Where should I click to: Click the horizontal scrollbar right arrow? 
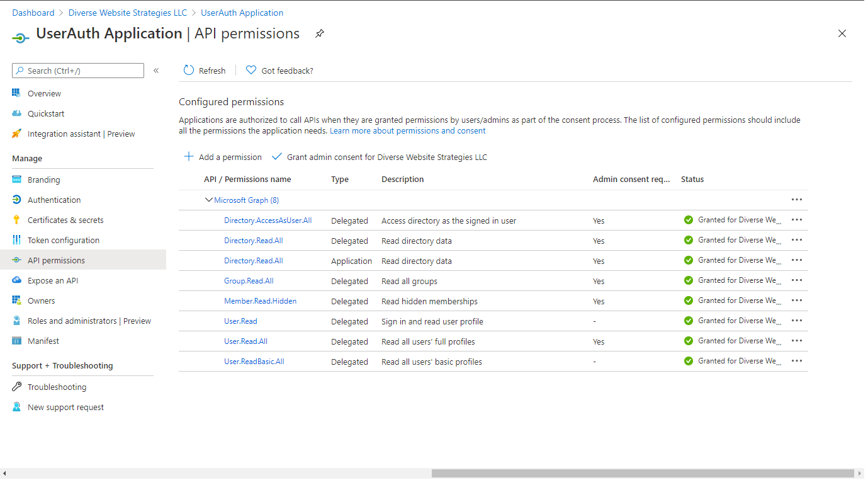coord(859,473)
